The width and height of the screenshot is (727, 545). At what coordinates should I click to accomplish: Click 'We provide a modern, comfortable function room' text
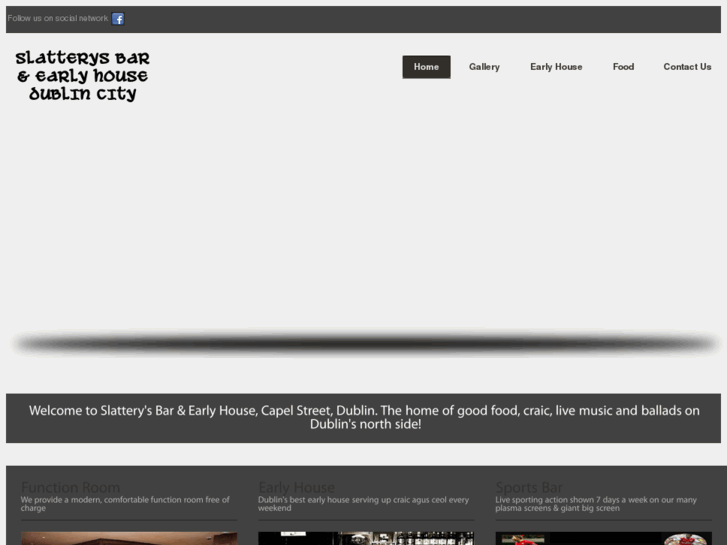tap(125, 504)
